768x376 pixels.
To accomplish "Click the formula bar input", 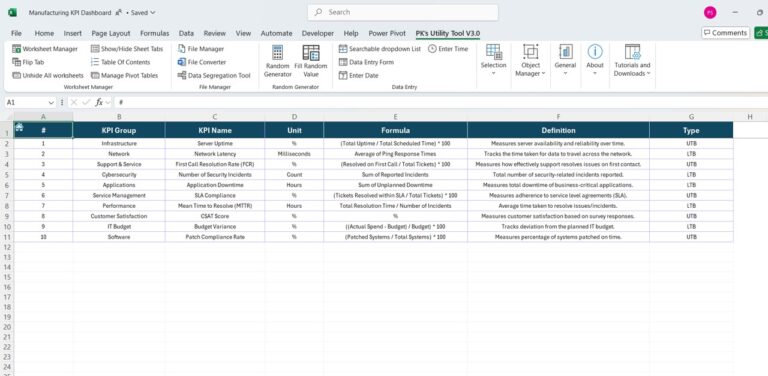I will (441, 102).
